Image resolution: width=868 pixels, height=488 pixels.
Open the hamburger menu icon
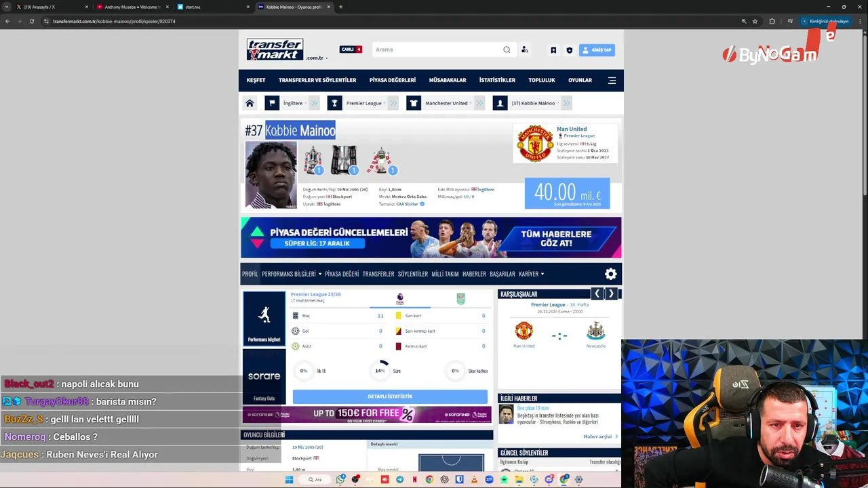tap(612, 80)
